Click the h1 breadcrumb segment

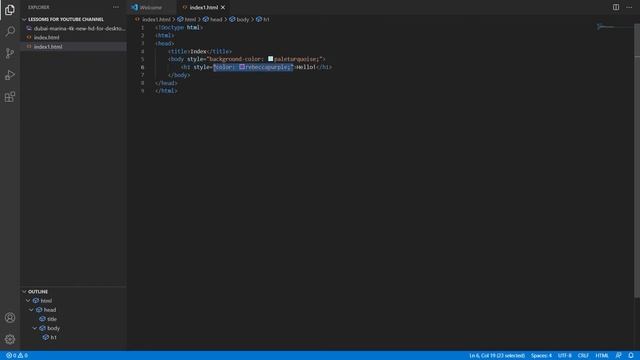pyautogui.click(x=266, y=19)
